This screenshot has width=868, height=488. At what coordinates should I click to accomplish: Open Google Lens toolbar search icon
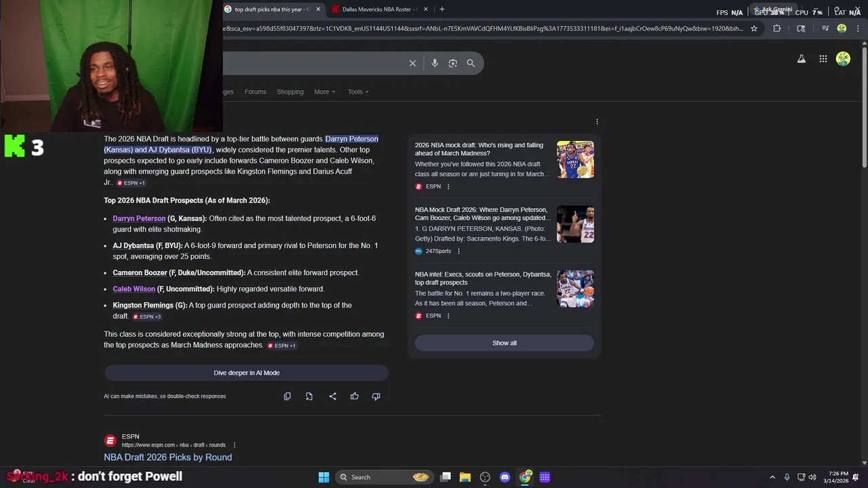tap(801, 28)
